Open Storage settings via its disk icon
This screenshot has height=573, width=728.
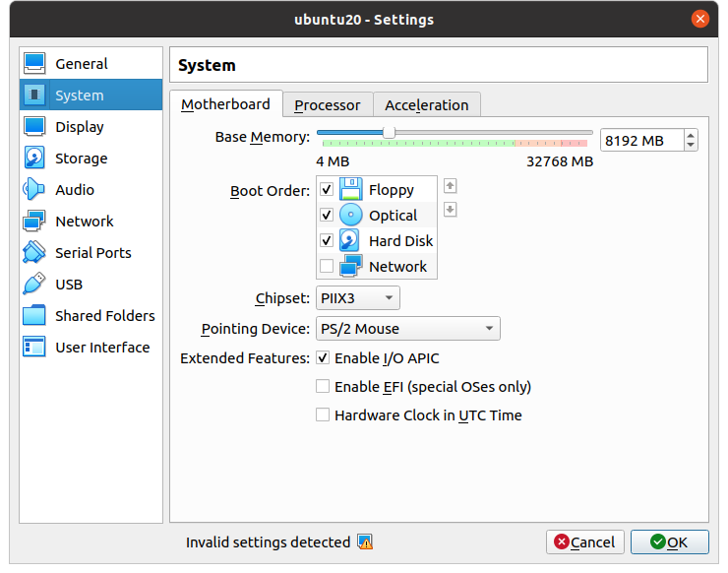(34, 158)
